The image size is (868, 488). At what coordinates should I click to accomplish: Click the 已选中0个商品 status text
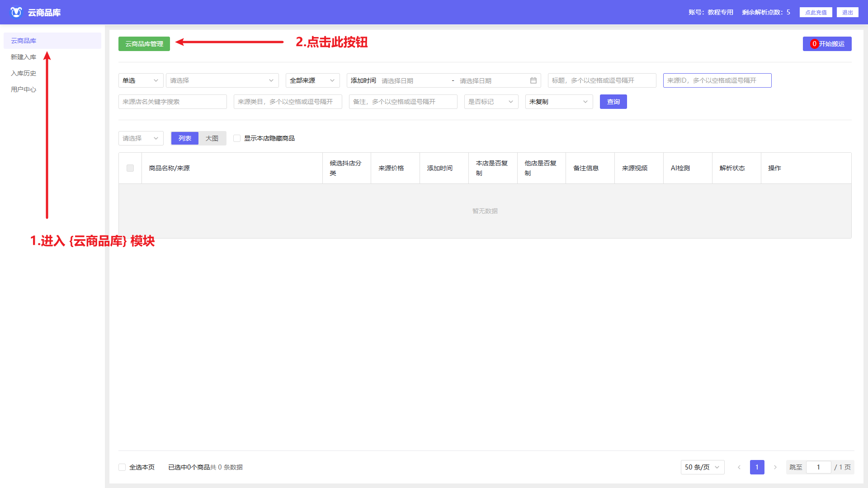tap(189, 467)
